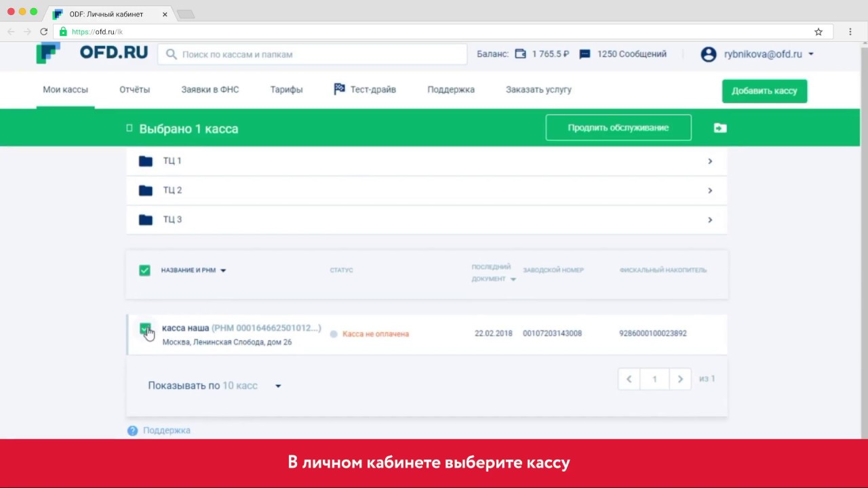
Task: Open the Поддержка menu item in navigation
Action: [451, 89]
